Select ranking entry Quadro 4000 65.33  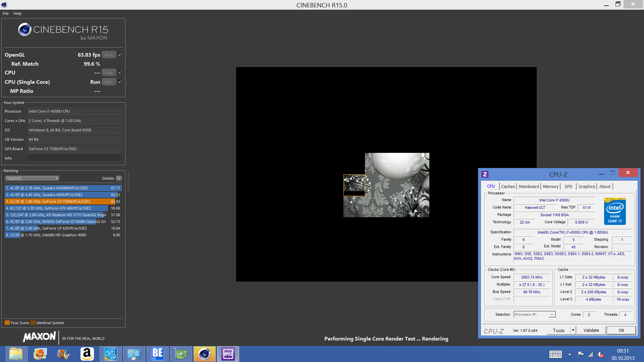(63, 195)
